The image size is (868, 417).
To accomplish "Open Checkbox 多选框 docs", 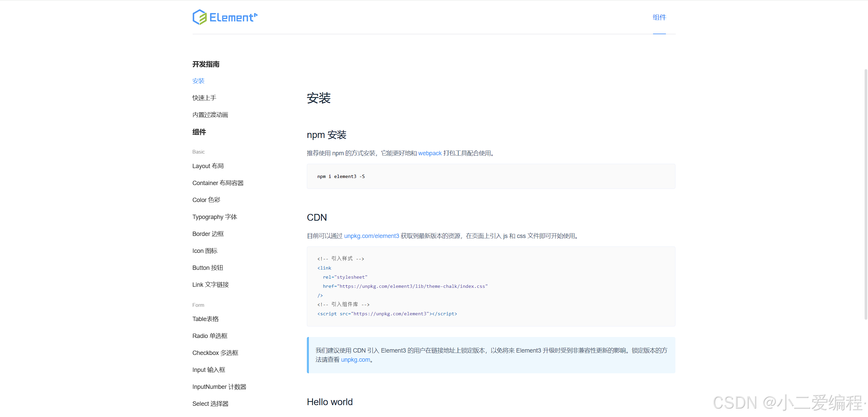I will [215, 353].
